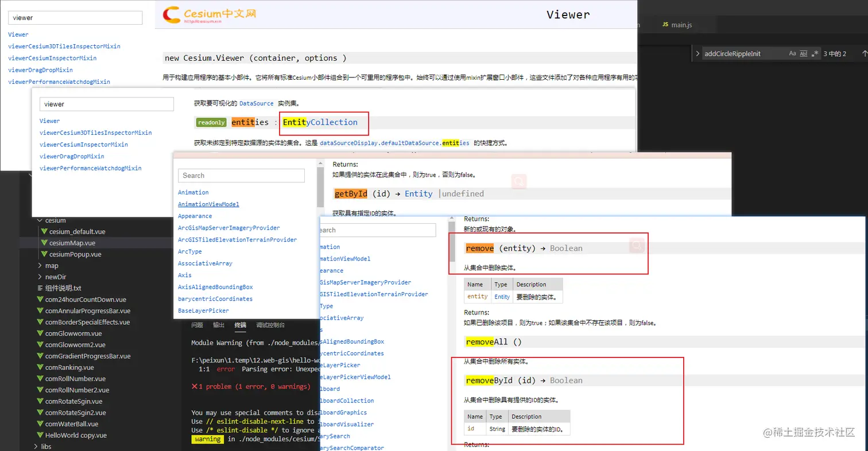
Task: Click the Vue icon of cesium_default.vue
Action: pyautogui.click(x=44, y=232)
